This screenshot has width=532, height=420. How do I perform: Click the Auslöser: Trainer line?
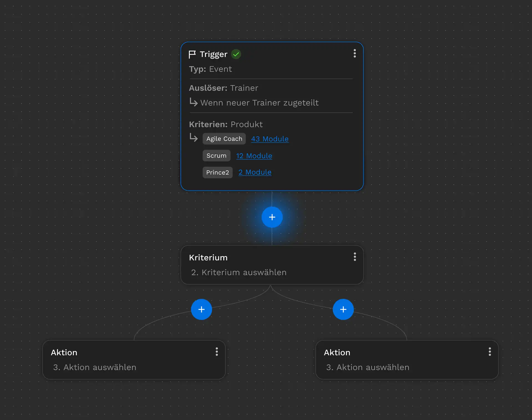(x=223, y=88)
